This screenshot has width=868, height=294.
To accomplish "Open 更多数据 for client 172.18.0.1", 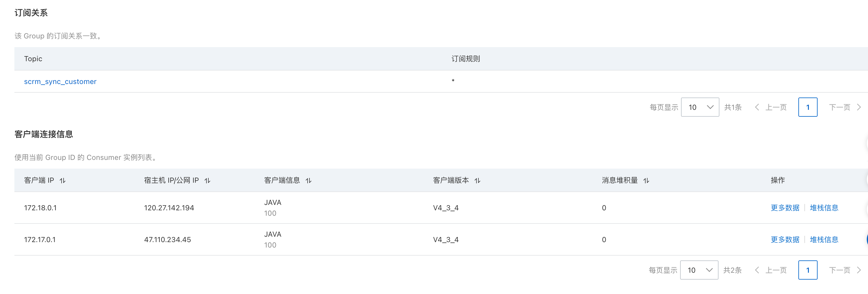I will click(785, 208).
